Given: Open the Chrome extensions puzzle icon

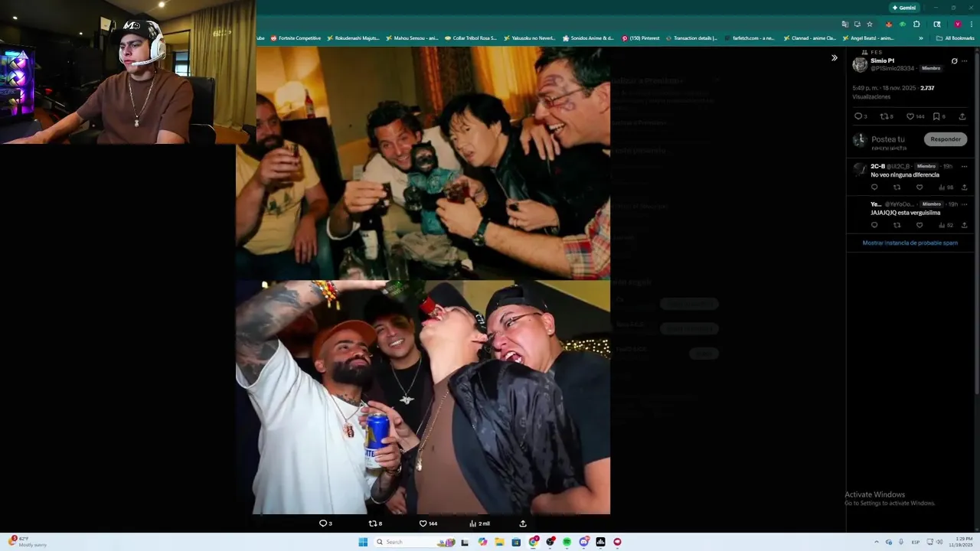Looking at the screenshot, I should pos(916,24).
